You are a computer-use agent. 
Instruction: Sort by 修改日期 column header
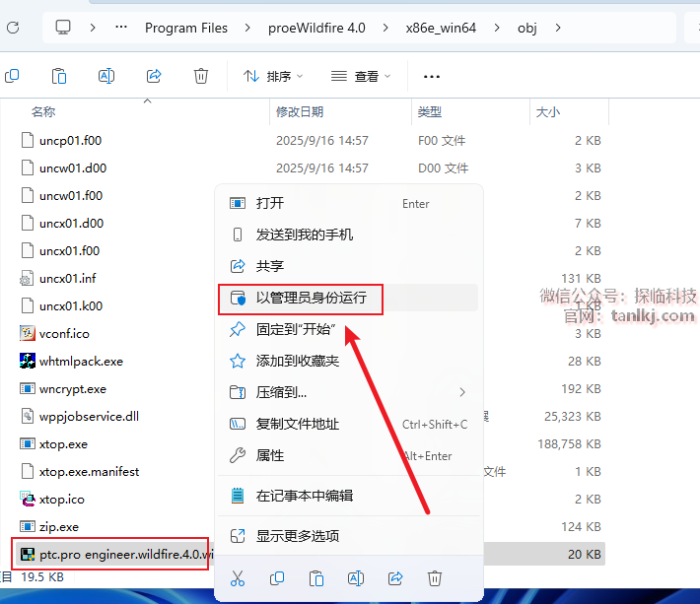pyautogui.click(x=300, y=111)
